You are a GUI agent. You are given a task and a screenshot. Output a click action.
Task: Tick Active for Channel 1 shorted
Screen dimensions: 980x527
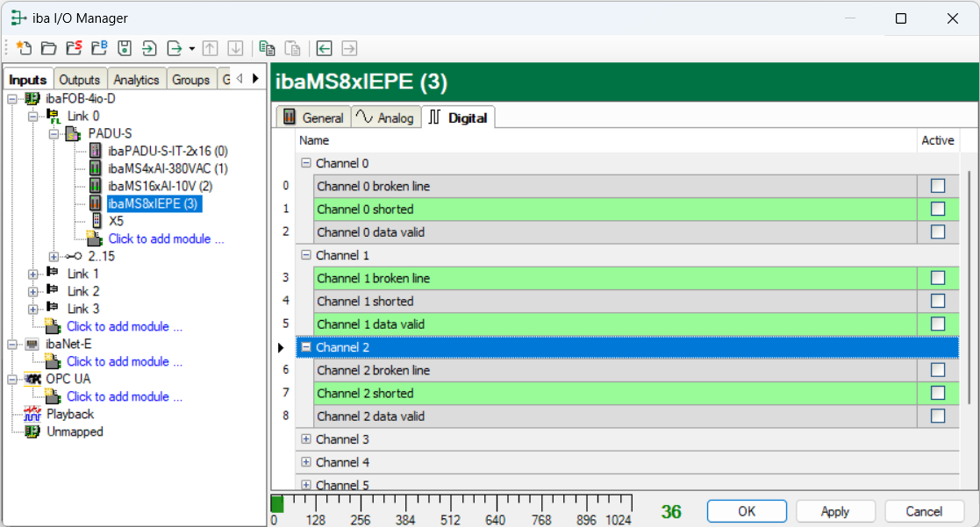[x=938, y=301]
